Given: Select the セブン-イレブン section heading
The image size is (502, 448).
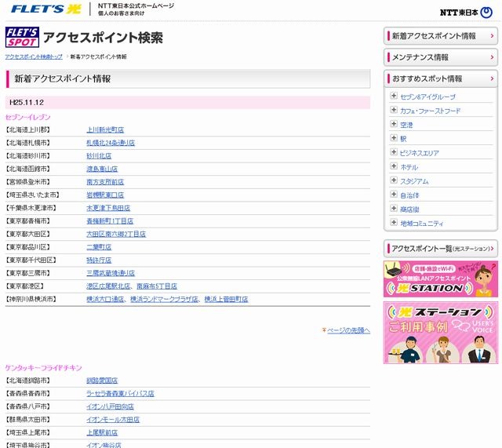Looking at the screenshot, I should point(28,117).
